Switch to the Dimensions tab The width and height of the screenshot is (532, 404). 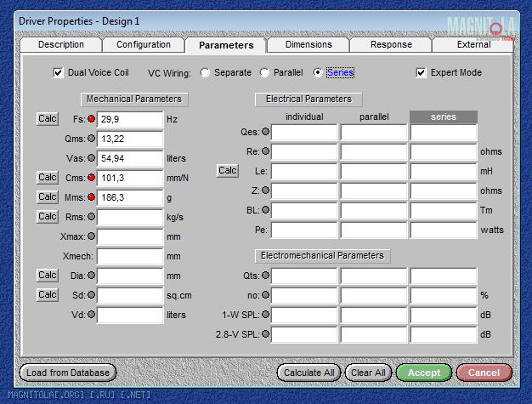[308, 45]
